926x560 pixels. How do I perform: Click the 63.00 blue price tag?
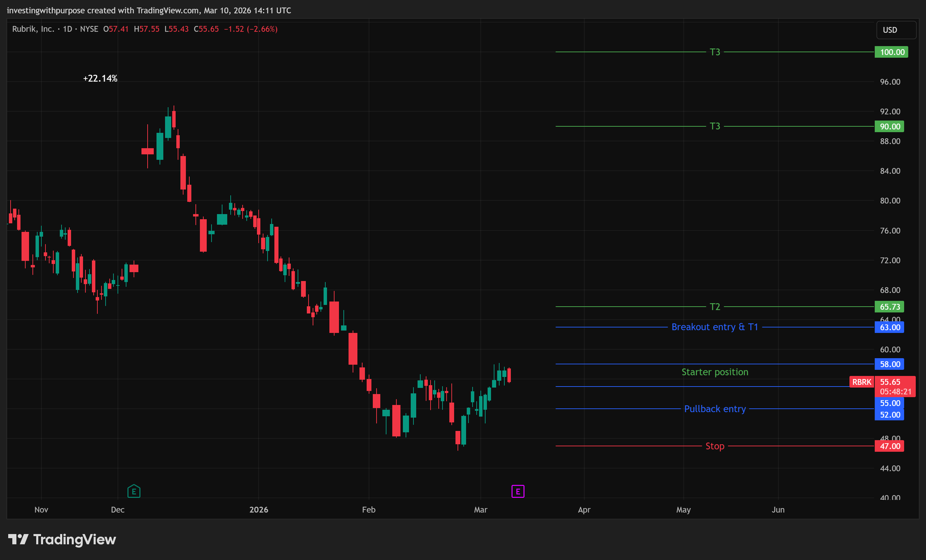(889, 327)
